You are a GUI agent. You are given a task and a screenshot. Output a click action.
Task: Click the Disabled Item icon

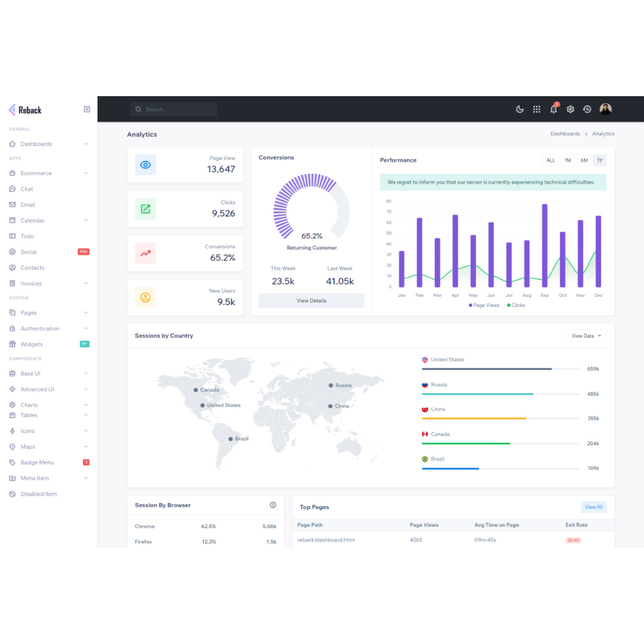point(13,494)
